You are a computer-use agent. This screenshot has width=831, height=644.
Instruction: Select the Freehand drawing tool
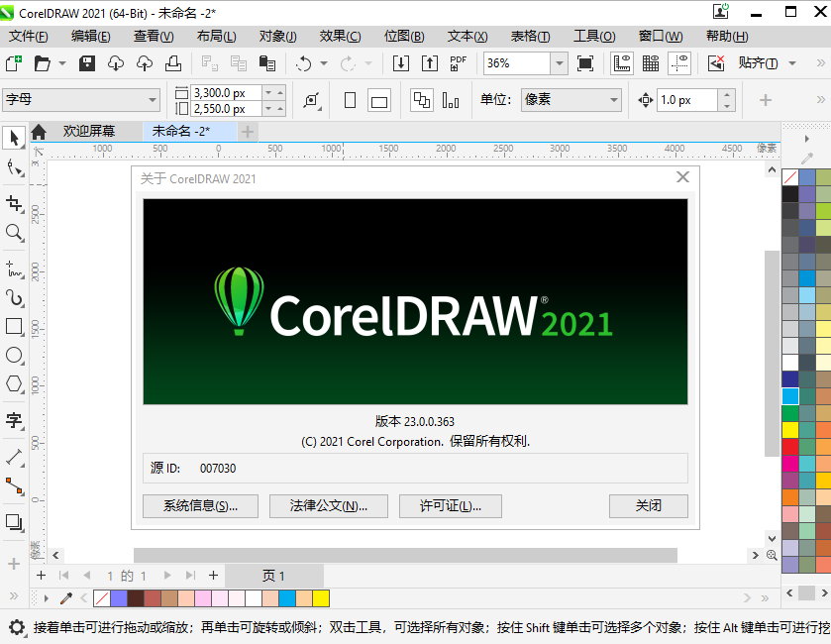(x=14, y=268)
